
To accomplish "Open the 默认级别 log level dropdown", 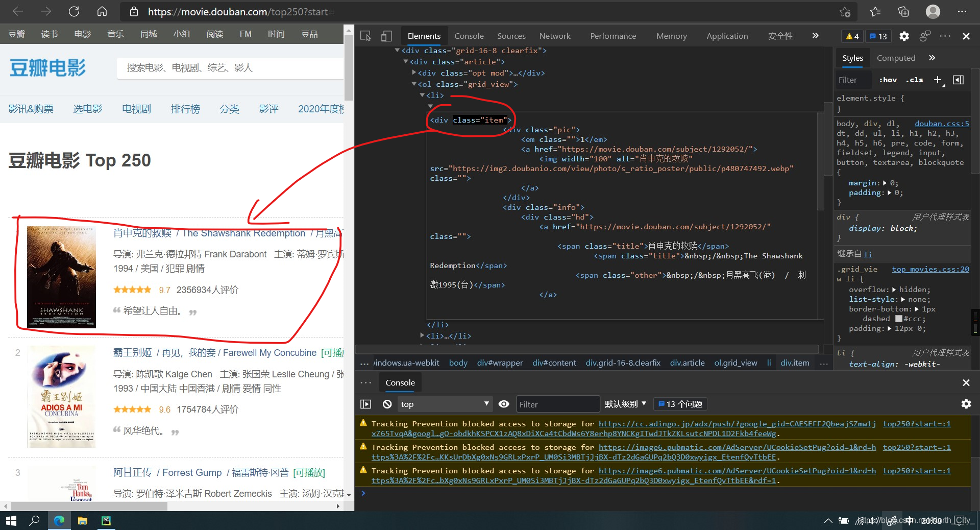I will point(625,404).
